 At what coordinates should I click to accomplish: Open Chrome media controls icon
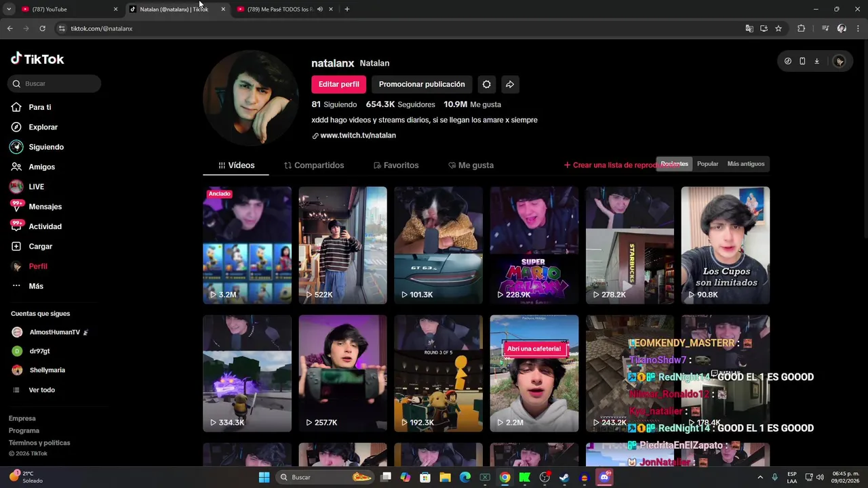click(825, 28)
